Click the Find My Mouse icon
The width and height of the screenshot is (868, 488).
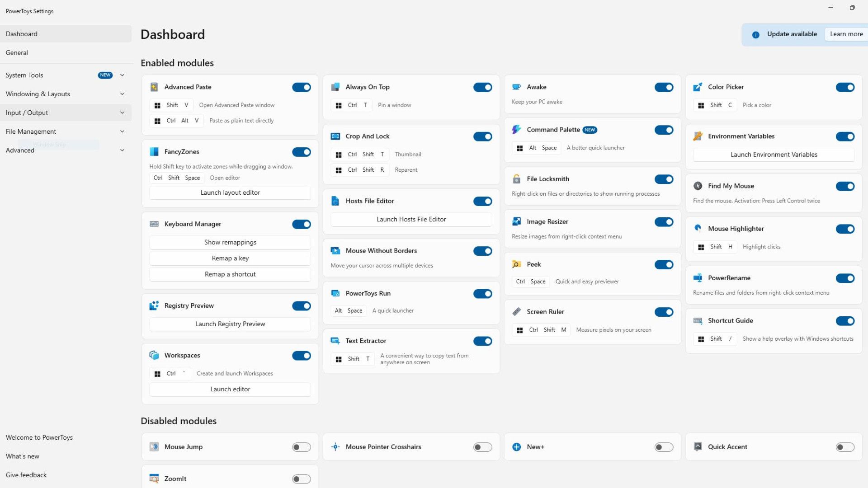click(698, 186)
